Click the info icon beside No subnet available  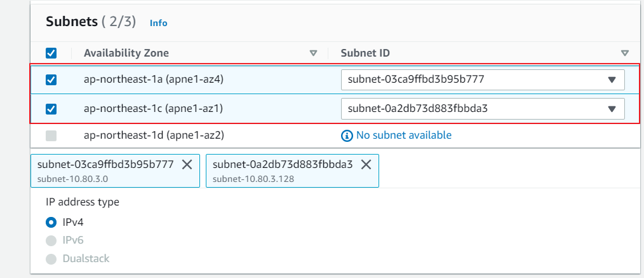(x=347, y=136)
